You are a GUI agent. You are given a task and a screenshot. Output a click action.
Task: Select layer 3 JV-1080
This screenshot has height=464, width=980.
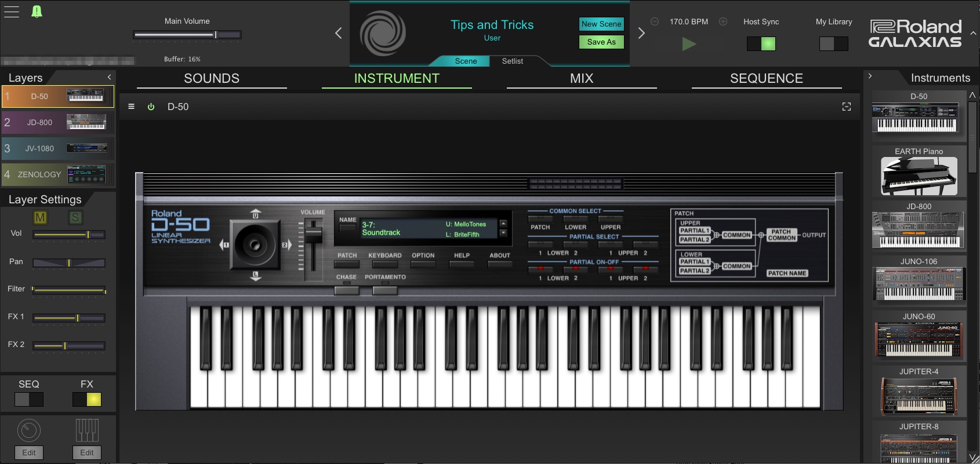57,148
